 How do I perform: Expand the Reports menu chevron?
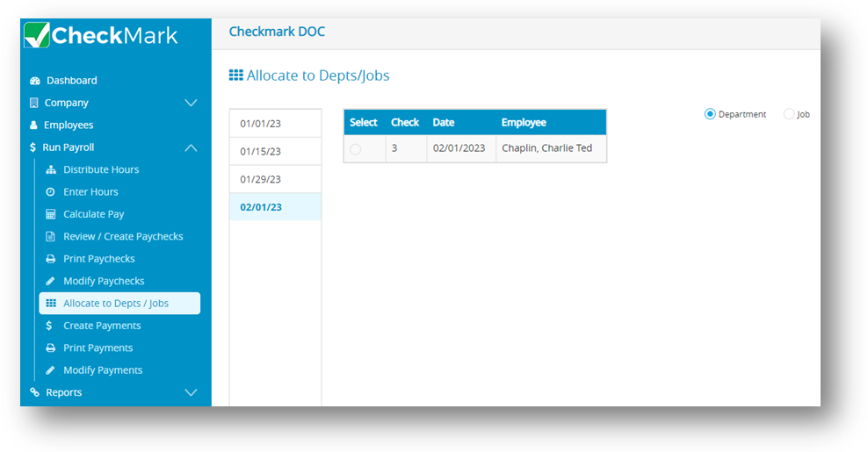click(191, 392)
